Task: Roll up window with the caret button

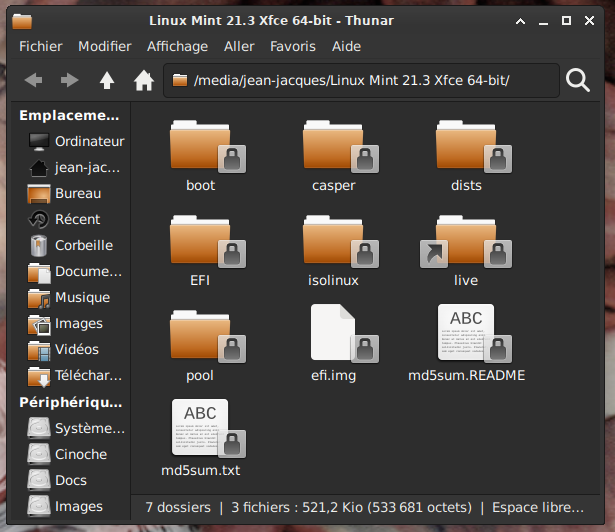Action: [520, 21]
